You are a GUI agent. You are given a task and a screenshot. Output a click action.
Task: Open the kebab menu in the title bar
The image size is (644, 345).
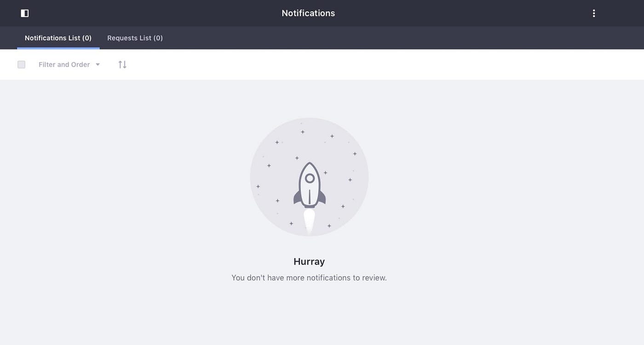(593, 13)
